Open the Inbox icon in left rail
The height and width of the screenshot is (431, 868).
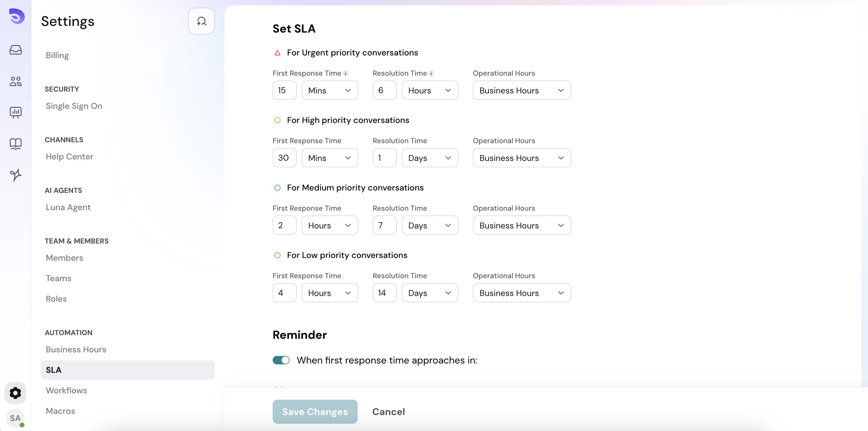[x=15, y=50]
